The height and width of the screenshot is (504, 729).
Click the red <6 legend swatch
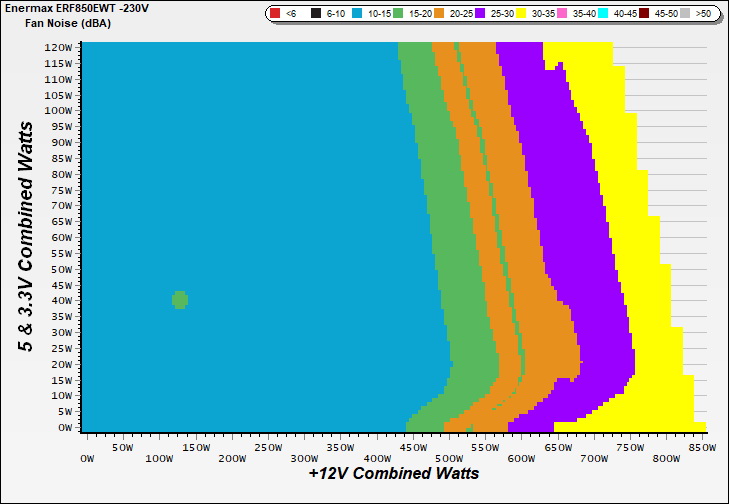tap(274, 13)
